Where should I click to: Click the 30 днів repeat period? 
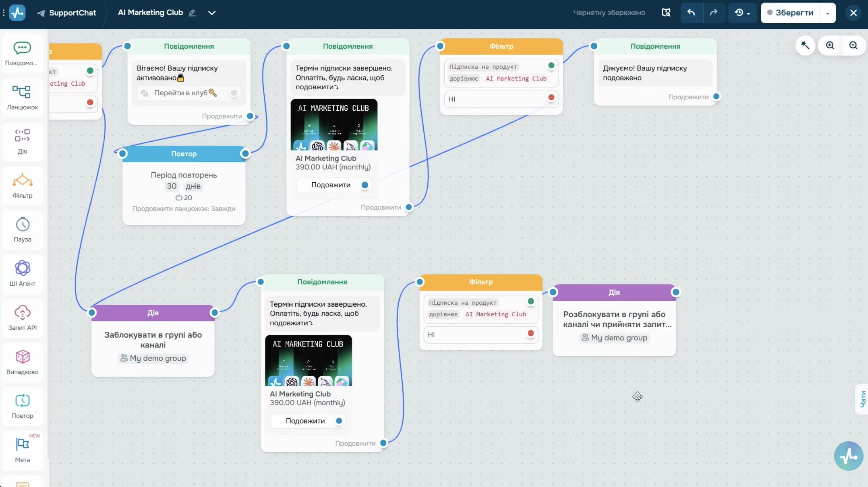click(184, 186)
